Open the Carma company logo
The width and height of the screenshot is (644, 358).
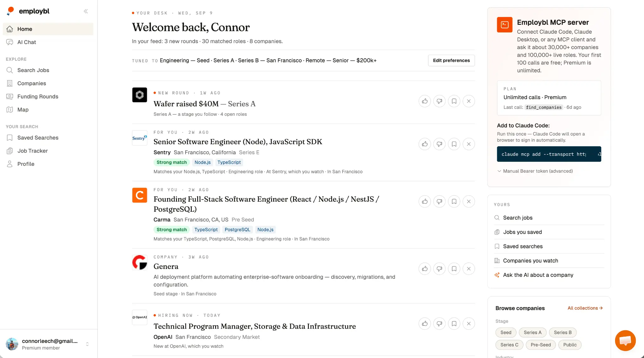click(x=140, y=195)
